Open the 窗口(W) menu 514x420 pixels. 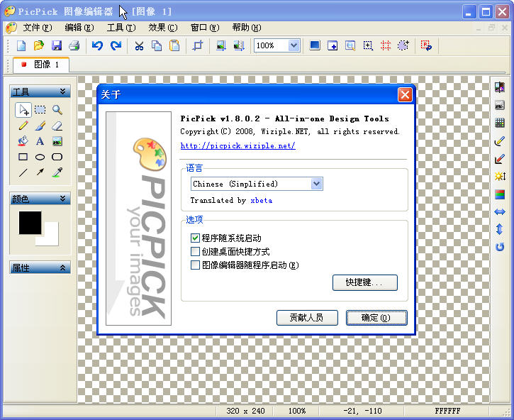(205, 28)
